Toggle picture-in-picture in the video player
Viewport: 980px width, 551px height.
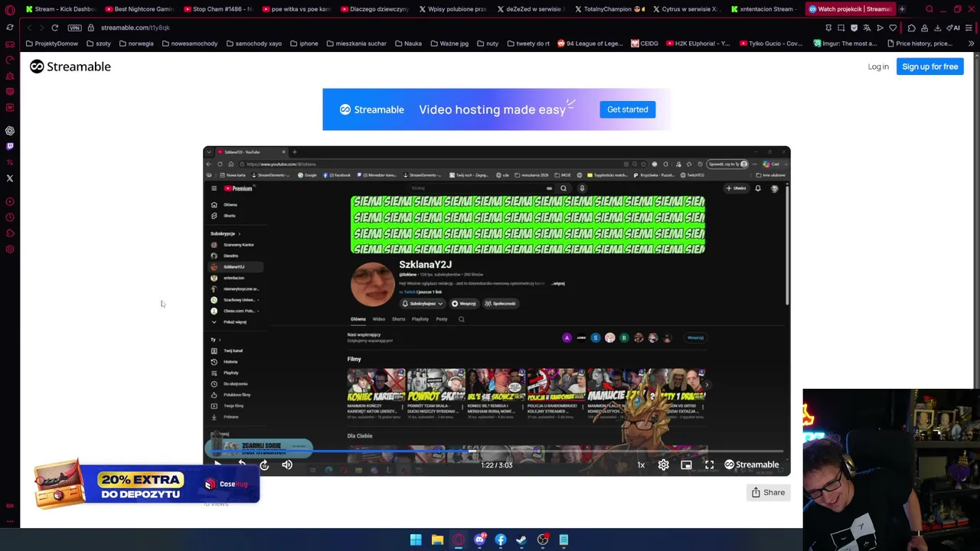click(x=686, y=465)
